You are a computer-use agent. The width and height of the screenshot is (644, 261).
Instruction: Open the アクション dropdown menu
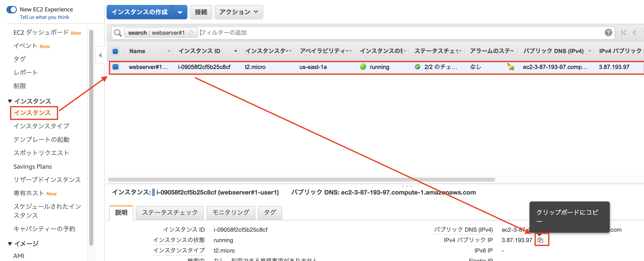pos(239,12)
